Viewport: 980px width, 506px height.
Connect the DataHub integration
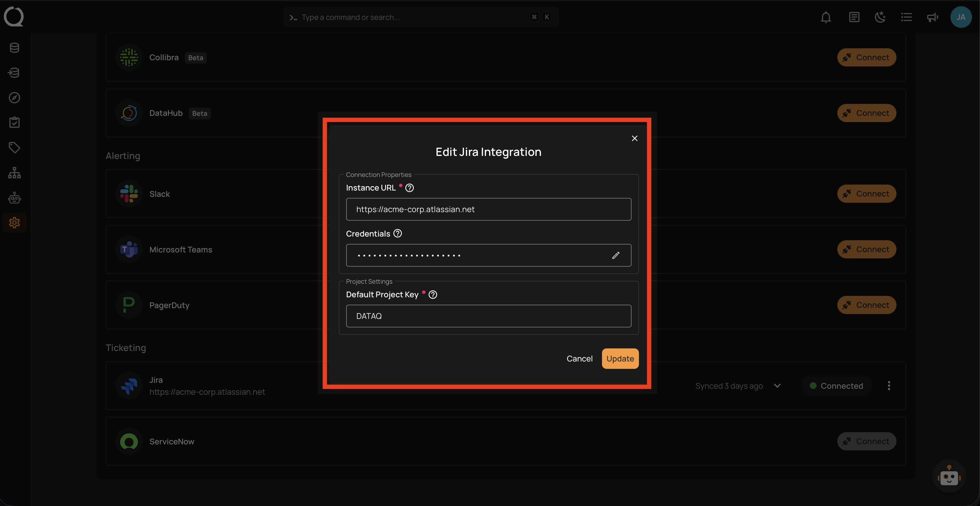[866, 113]
